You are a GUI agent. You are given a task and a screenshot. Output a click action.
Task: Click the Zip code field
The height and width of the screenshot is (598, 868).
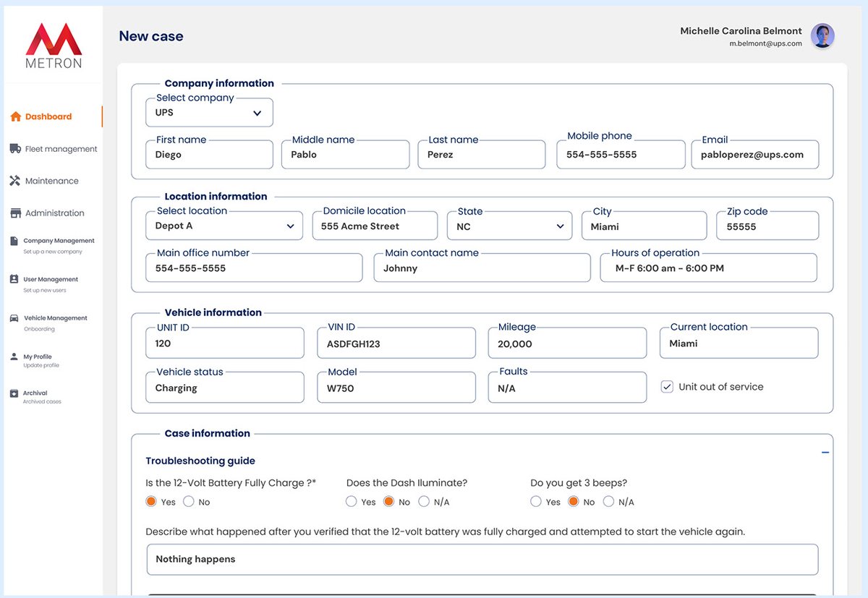point(768,226)
